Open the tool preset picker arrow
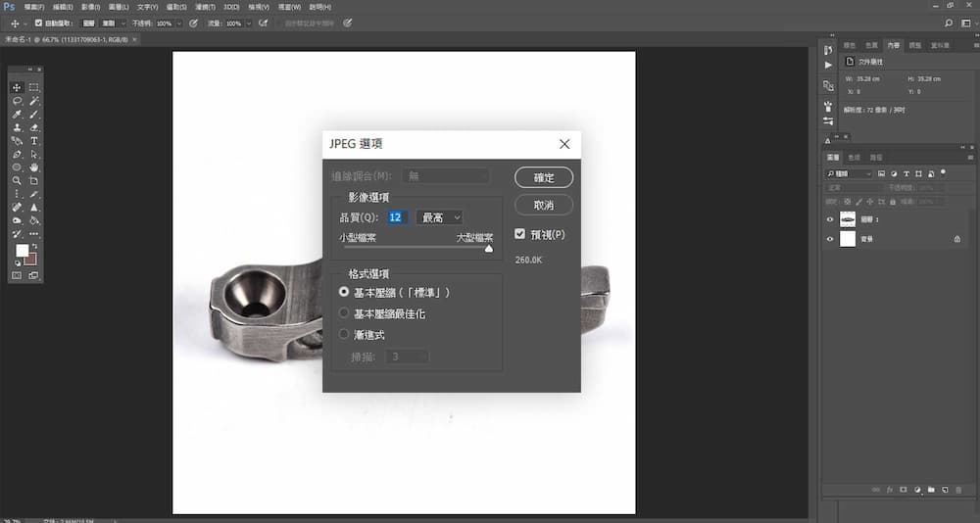 (x=25, y=24)
